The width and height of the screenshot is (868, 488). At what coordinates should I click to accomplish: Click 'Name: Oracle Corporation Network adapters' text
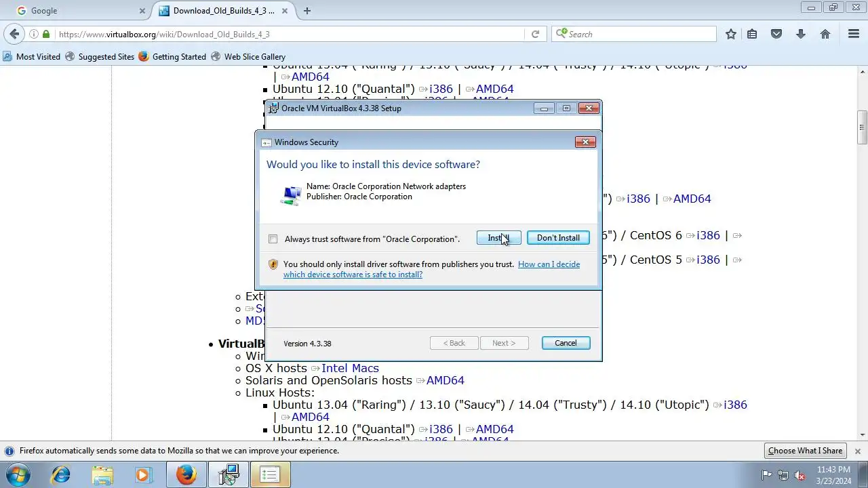pos(386,186)
